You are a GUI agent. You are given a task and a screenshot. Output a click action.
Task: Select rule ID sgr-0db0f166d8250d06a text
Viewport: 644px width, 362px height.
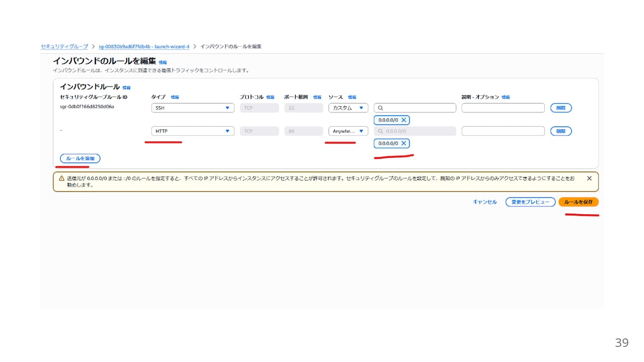click(x=87, y=107)
